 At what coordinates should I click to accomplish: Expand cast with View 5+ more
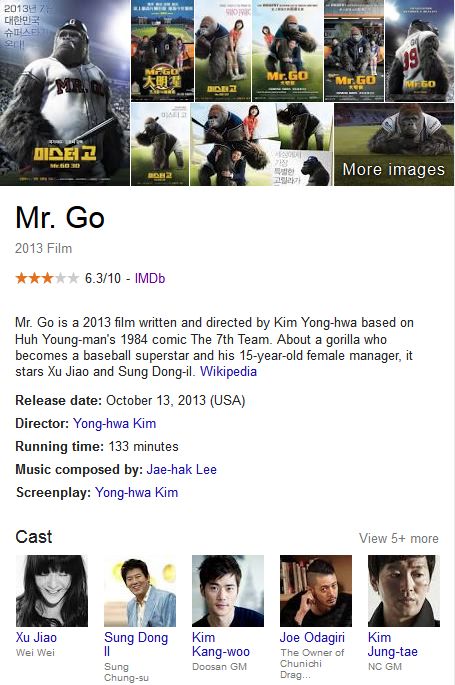(399, 538)
